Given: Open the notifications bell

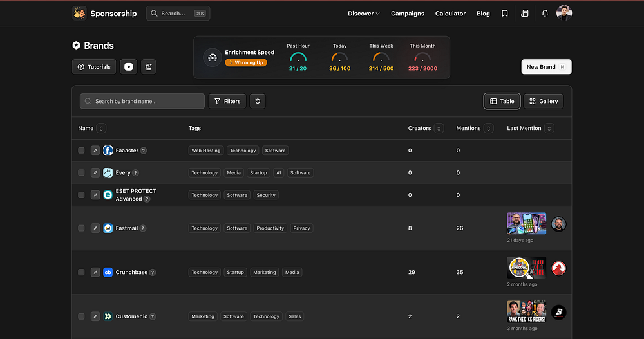Looking at the screenshot, I should pyautogui.click(x=545, y=14).
